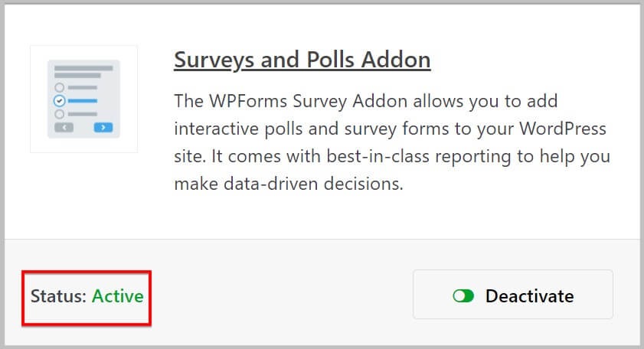Click the top gray heading bar in illustration
The width and height of the screenshot is (644, 349).
tap(83, 68)
